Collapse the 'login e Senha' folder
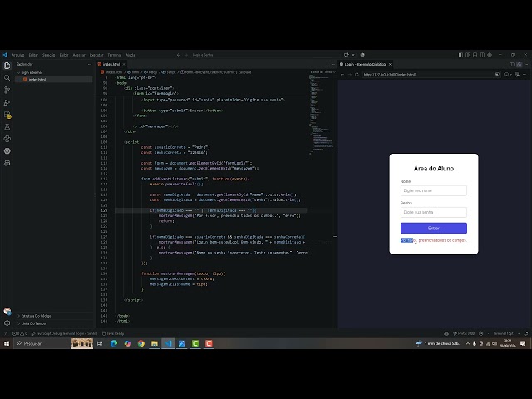This screenshot has width=532, height=399. click(x=30, y=72)
